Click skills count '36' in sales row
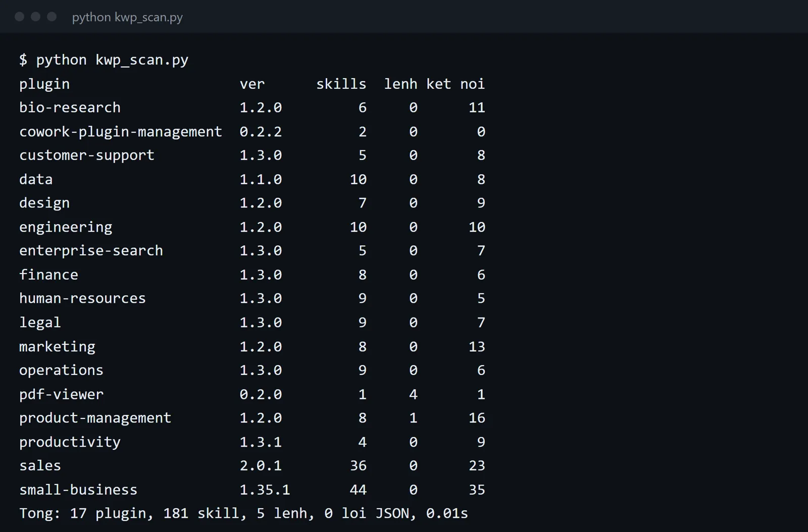The height and width of the screenshot is (532, 808). (358, 466)
